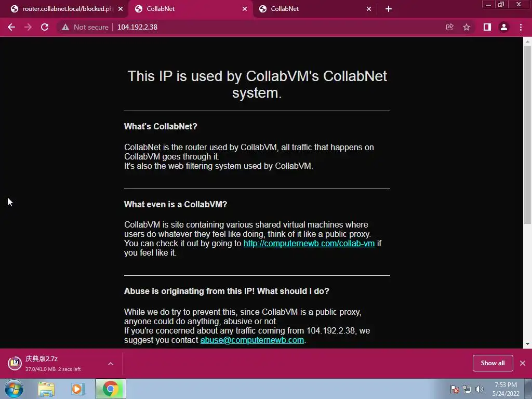
Task: Close the downloads bar
Action: coord(523,363)
